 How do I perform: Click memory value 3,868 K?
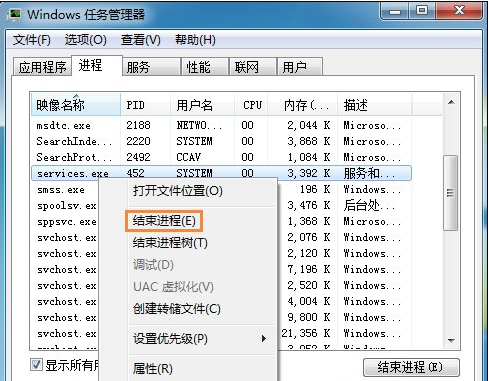click(x=309, y=141)
